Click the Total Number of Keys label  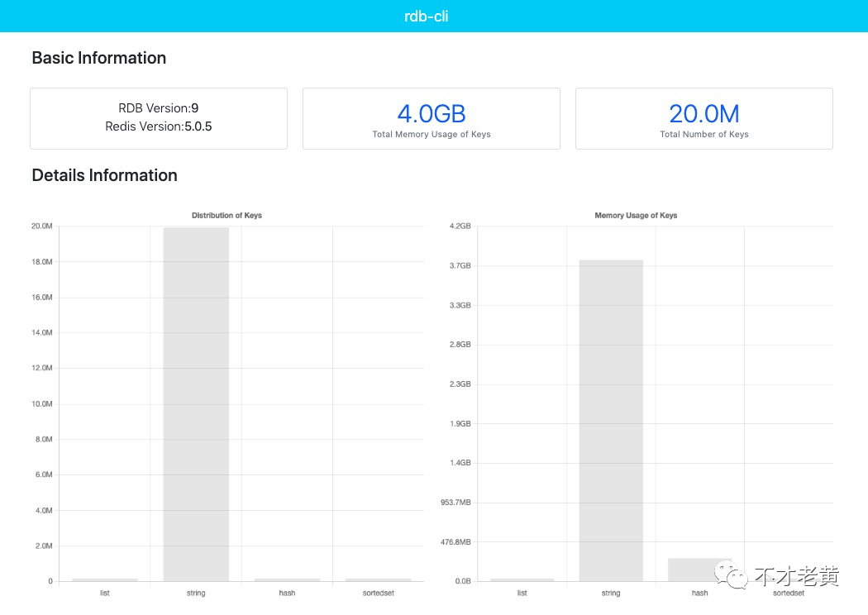click(703, 134)
